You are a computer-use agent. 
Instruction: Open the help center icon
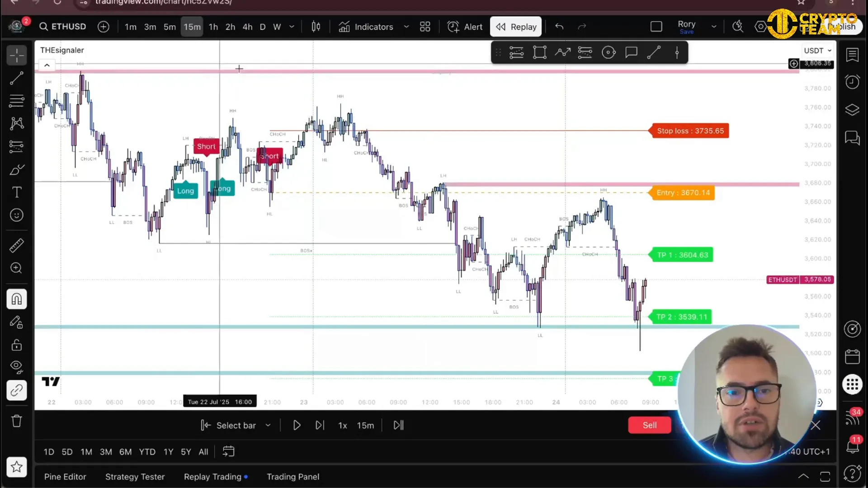coord(852,473)
